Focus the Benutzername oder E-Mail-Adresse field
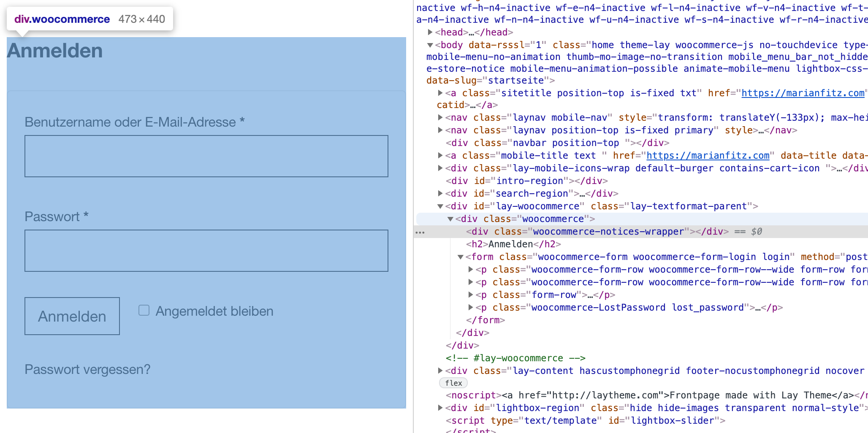This screenshot has width=868, height=433. [206, 156]
